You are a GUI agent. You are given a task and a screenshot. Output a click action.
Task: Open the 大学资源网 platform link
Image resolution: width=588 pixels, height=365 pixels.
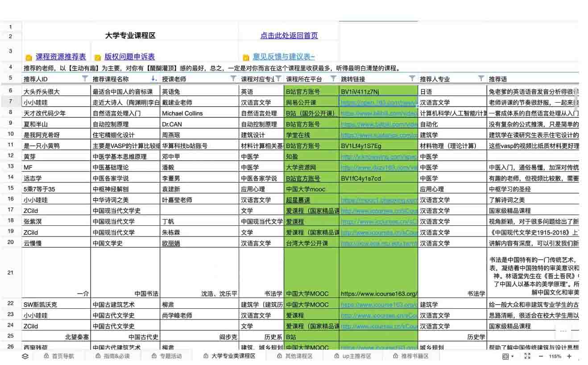[x=301, y=167]
